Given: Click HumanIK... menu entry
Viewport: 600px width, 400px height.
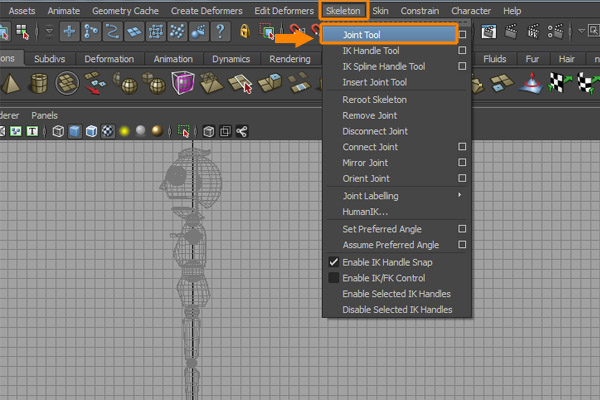Looking at the screenshot, I should tap(365, 211).
